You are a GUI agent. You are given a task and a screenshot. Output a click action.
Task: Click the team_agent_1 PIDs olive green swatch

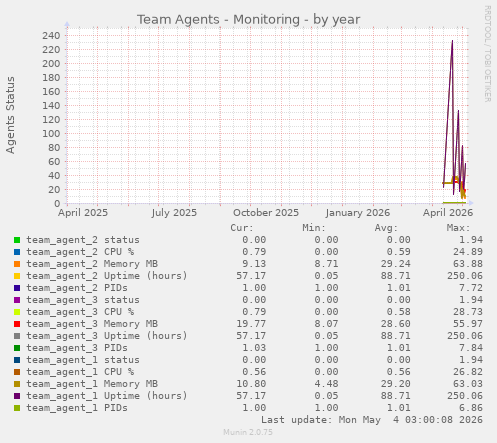tap(17, 408)
